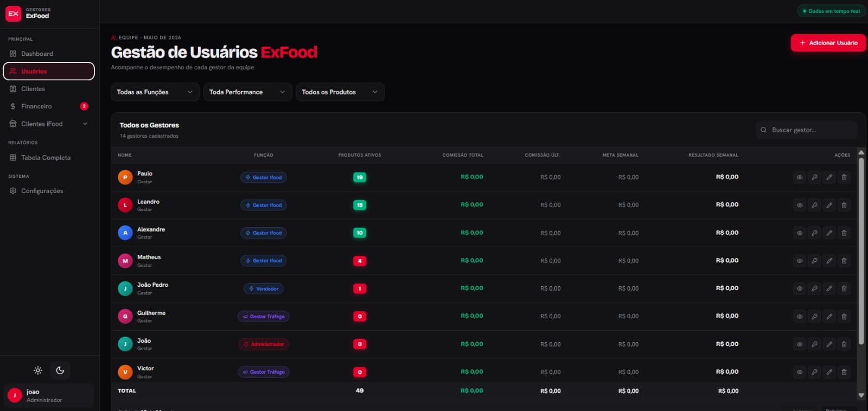Screen dimensions: 868x411
Task: Show Alexandre's details via the eye icon
Action: pos(800,233)
